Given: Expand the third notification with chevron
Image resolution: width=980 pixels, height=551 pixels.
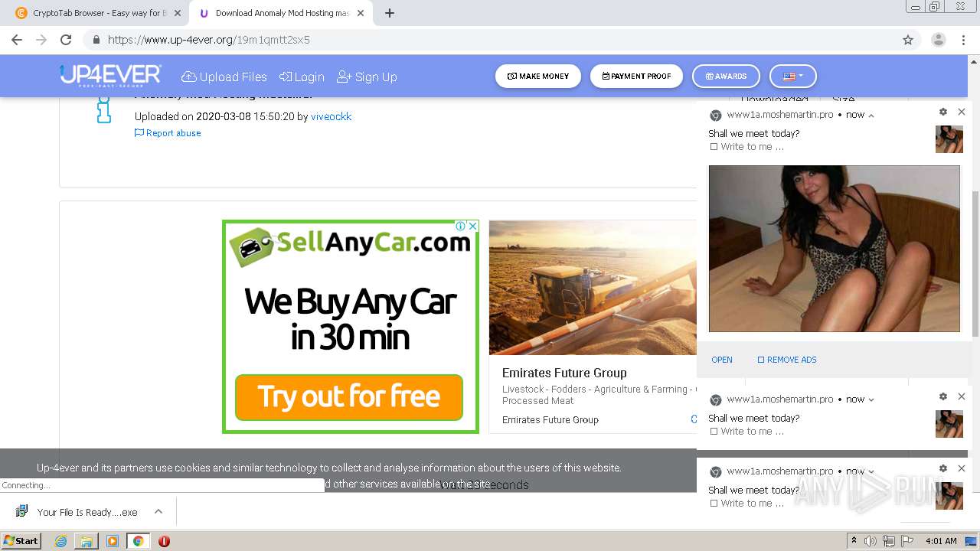Looking at the screenshot, I should pos(871,471).
